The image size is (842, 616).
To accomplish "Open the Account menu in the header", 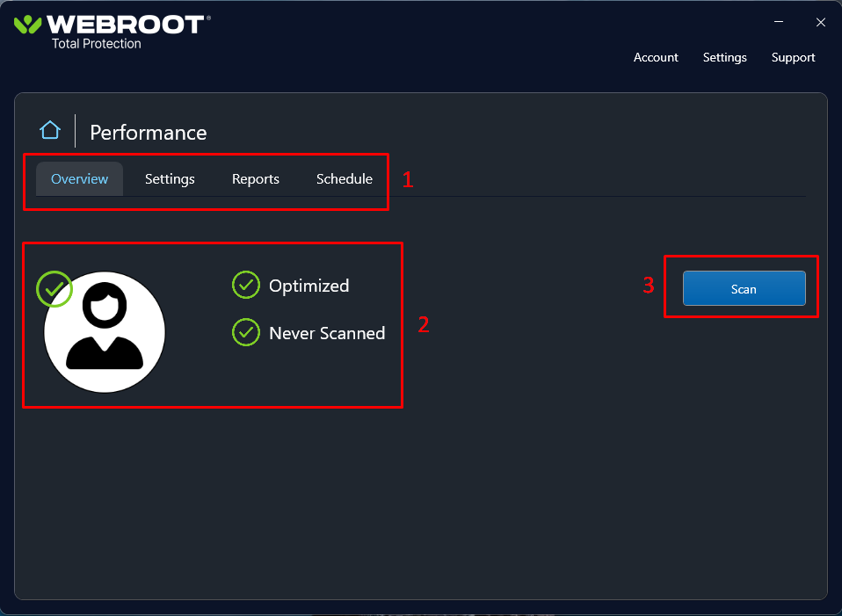I will point(656,57).
